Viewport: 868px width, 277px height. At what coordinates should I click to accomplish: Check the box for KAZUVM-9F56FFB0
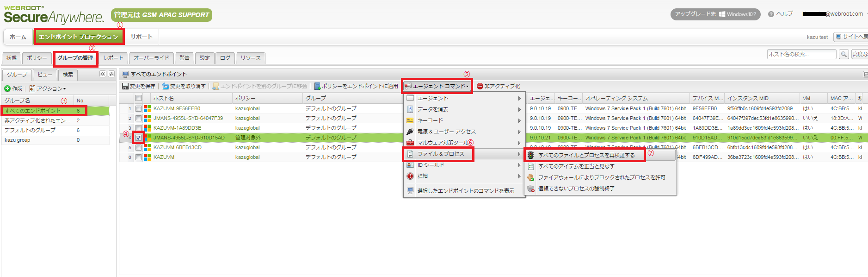pos(138,108)
